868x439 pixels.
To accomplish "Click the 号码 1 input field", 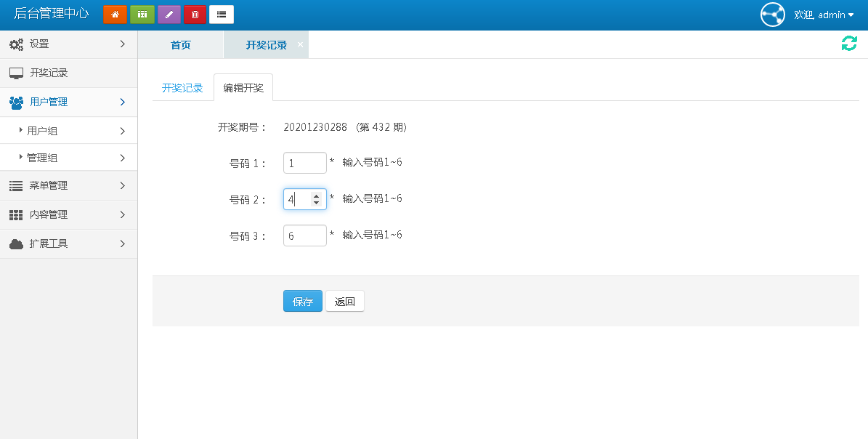I will point(304,163).
